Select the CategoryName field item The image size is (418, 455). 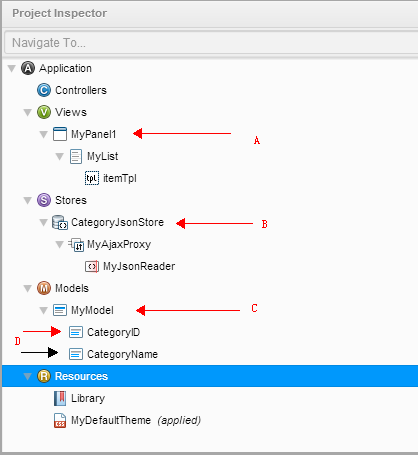point(113,354)
